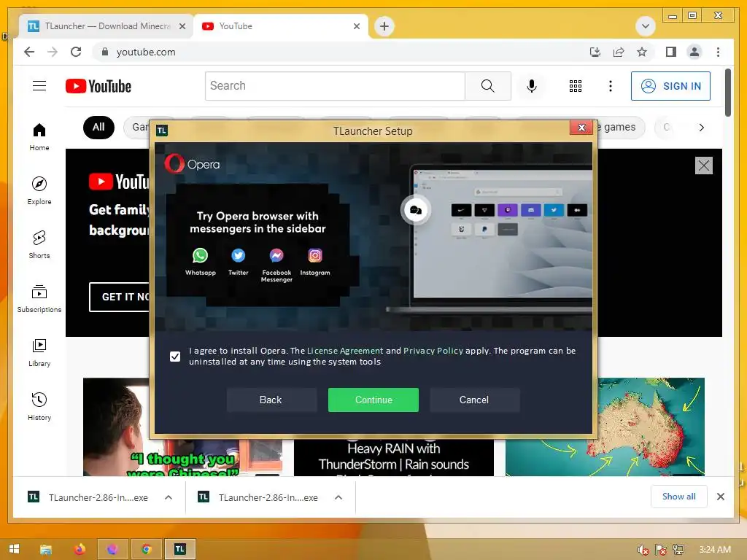Close the YouTube premium banner ad
Viewport: 747px width, 560px height.
coord(704,166)
